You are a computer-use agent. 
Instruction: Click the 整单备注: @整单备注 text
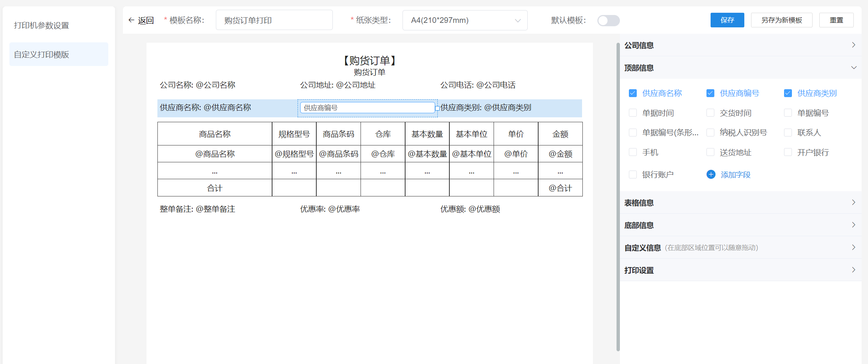tap(198, 209)
